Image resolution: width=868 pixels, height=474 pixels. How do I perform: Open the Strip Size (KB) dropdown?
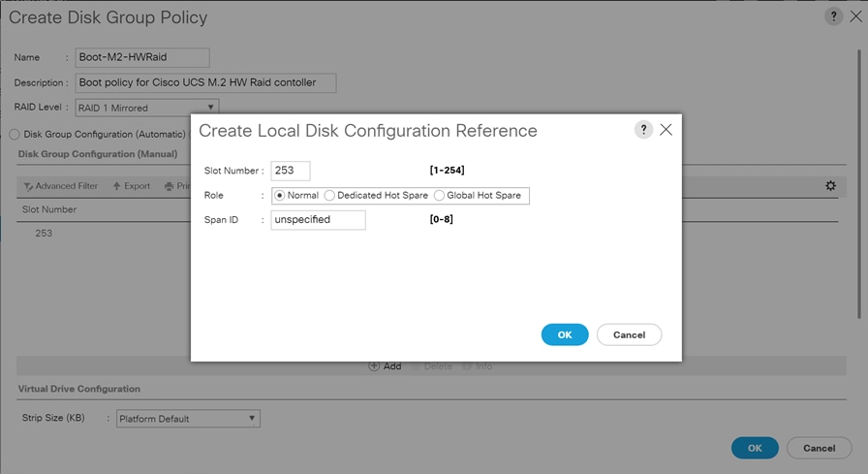[188, 419]
